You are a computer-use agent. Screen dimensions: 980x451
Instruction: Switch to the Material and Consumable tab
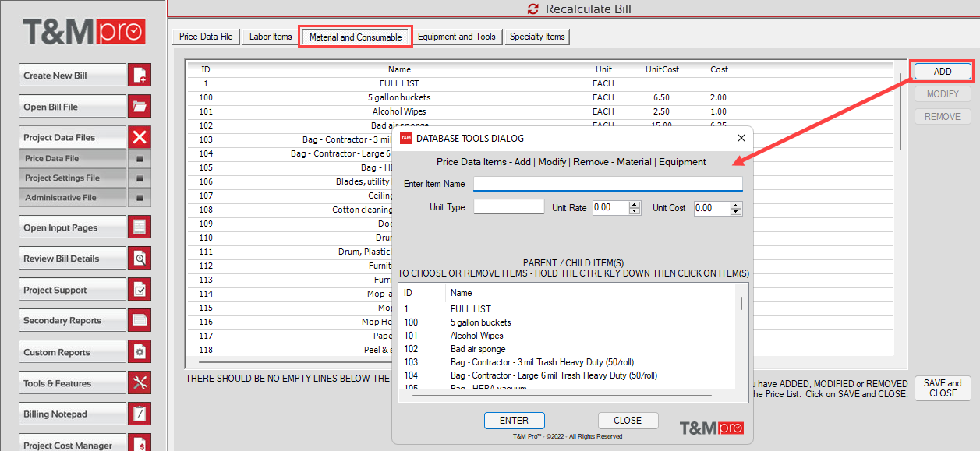click(356, 37)
